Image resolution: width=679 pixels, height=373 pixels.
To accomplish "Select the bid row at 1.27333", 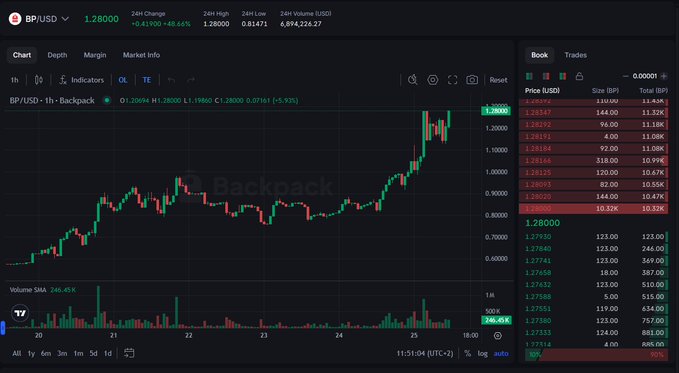I will 594,333.
